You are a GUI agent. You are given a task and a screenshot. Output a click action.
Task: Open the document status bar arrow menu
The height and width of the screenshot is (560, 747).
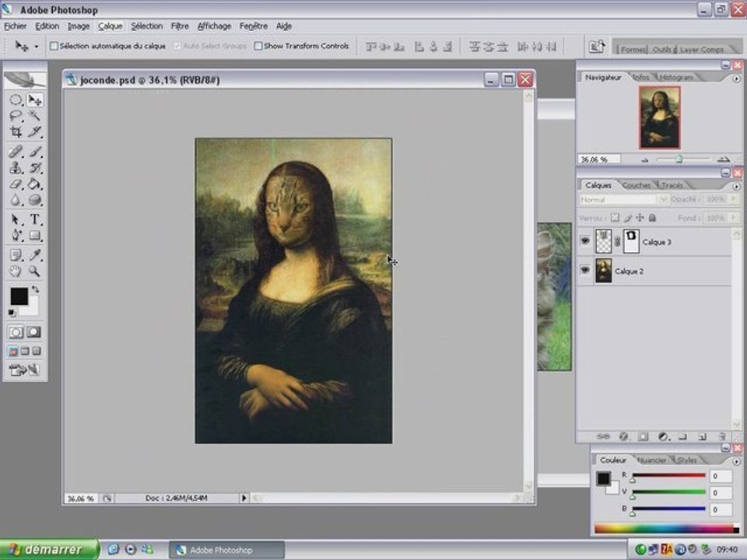244,498
